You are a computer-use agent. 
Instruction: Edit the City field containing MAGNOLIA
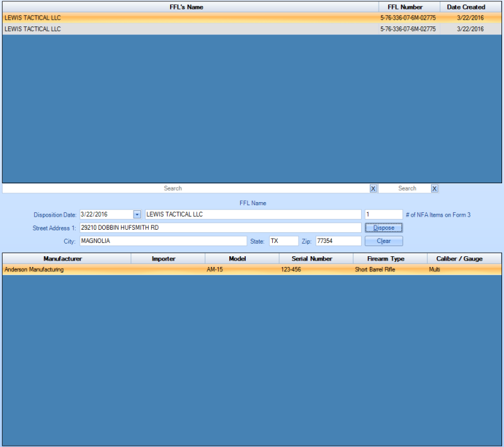click(163, 241)
